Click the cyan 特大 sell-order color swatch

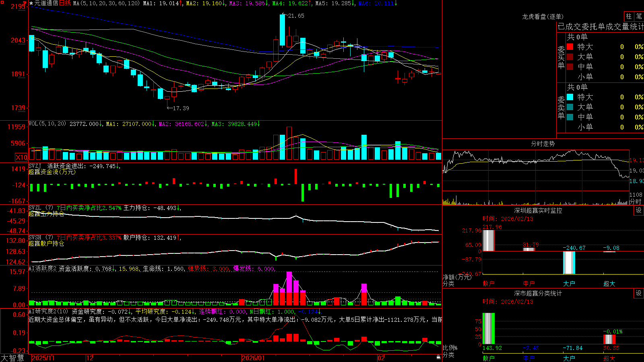570,97
